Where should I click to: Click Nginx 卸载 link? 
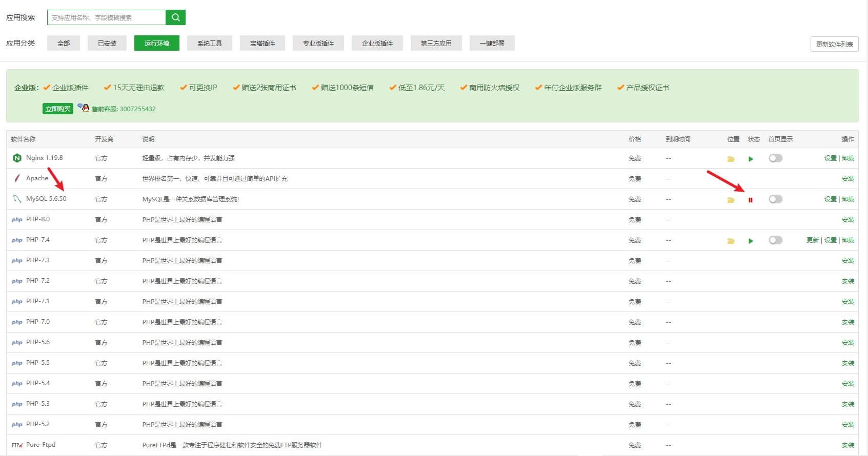[x=848, y=158]
